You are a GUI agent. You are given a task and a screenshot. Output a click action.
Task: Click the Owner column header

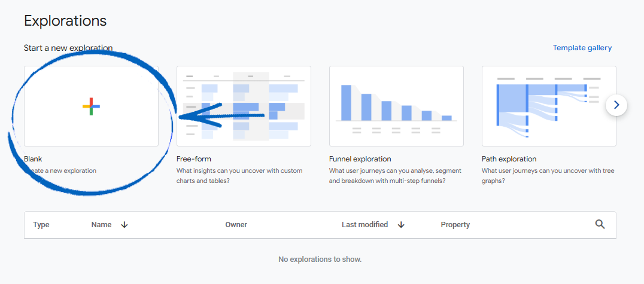click(236, 224)
